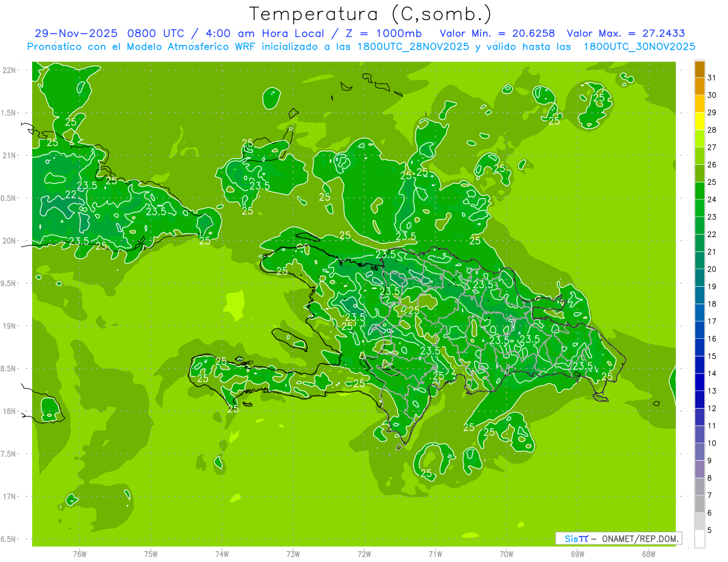Viewport: 728px width, 562px height.
Task: Click the "75W" longitude axis label
Action: (x=151, y=554)
